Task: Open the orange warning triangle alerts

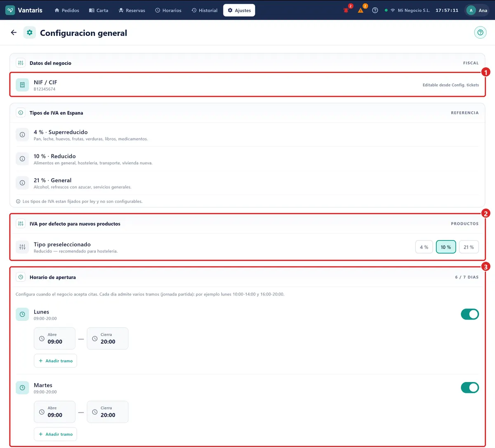Action: (x=361, y=10)
